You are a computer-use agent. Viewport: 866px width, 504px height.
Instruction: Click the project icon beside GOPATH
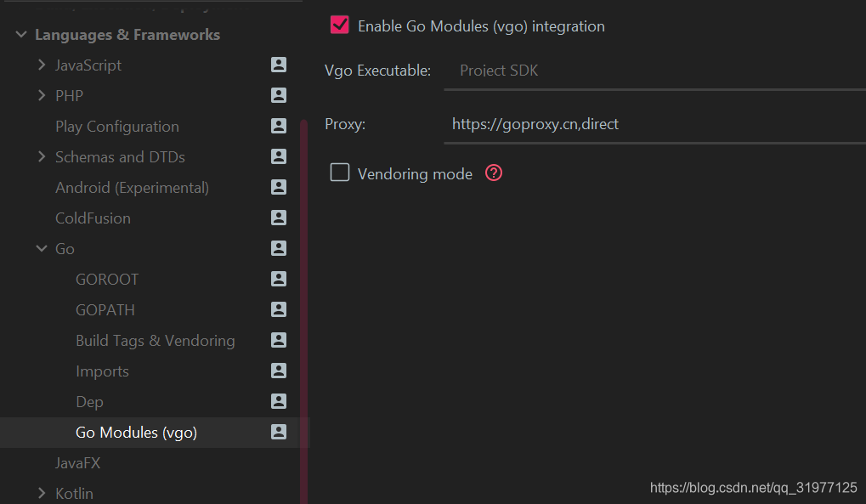(x=279, y=309)
